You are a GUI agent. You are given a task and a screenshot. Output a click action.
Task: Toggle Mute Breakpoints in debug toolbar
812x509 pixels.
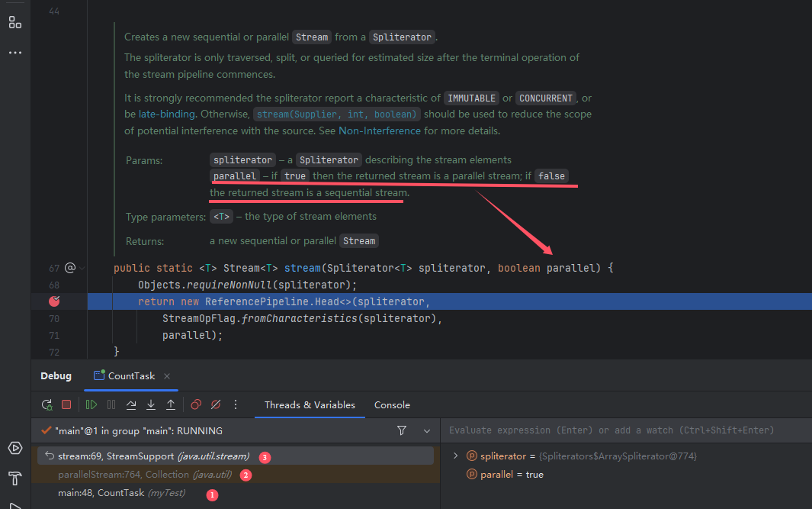216,405
